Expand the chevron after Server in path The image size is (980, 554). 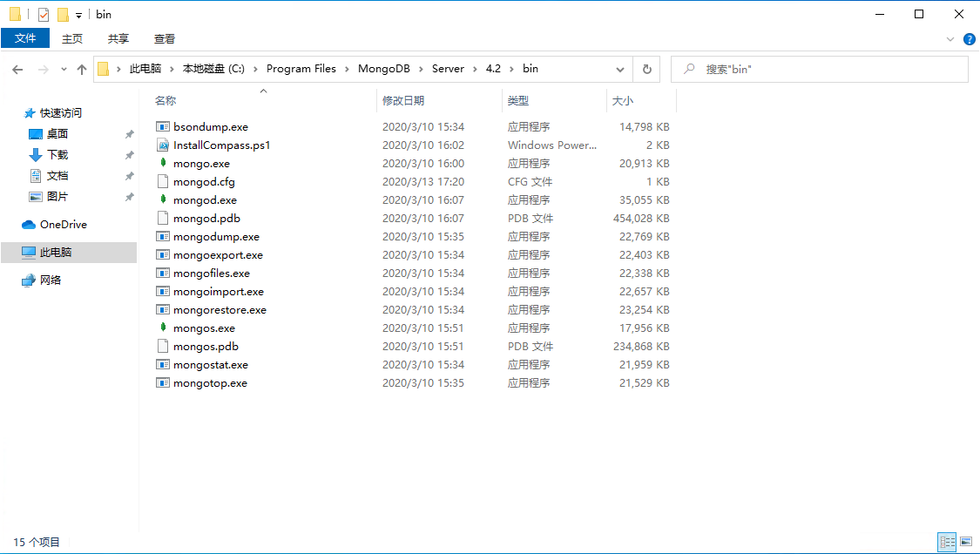coord(475,70)
